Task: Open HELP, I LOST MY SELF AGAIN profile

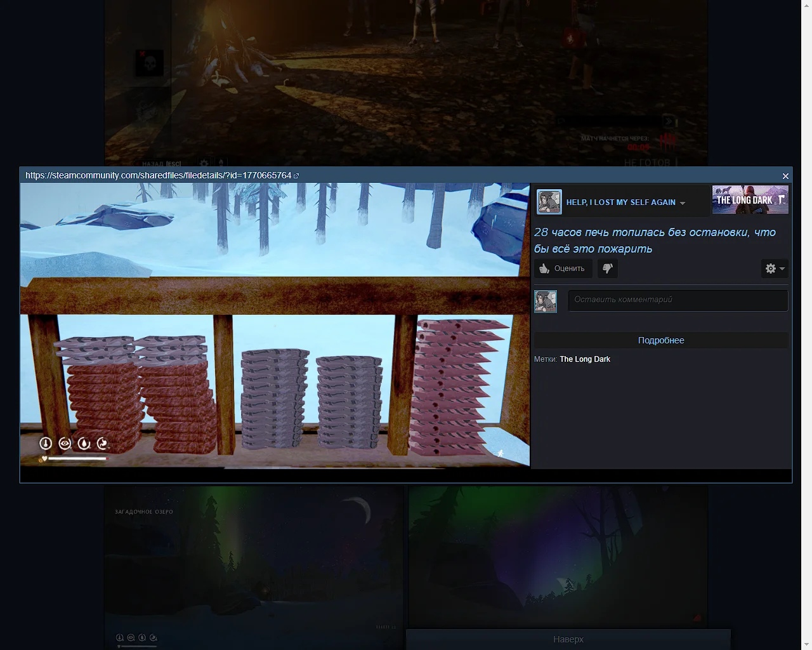Action: click(x=620, y=202)
